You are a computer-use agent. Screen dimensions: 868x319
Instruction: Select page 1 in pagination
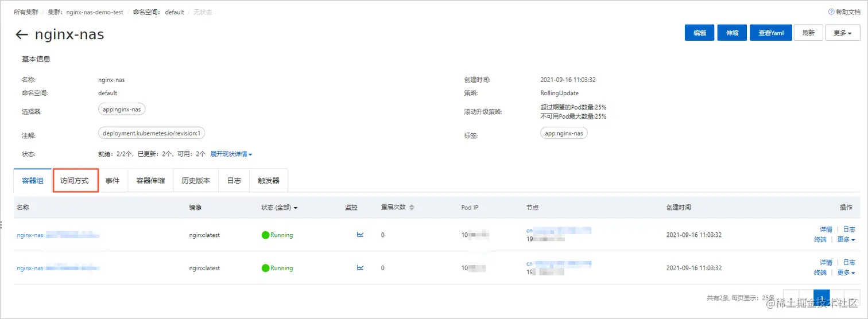click(822, 298)
